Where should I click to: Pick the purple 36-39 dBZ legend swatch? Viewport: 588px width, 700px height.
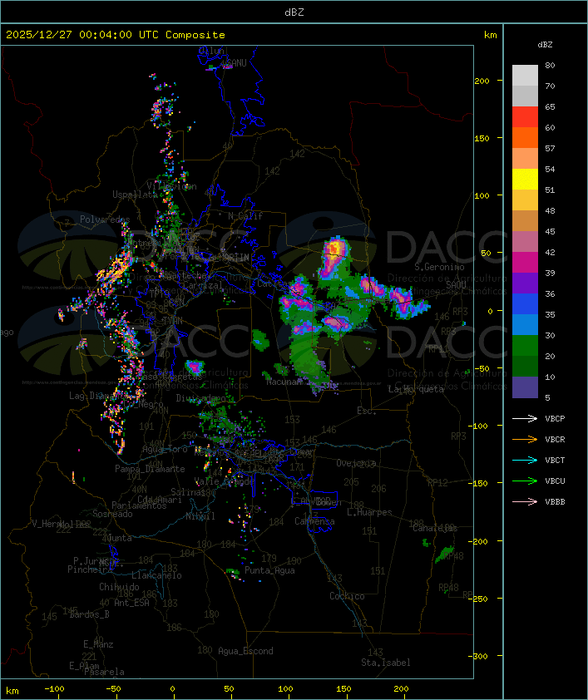[525, 283]
